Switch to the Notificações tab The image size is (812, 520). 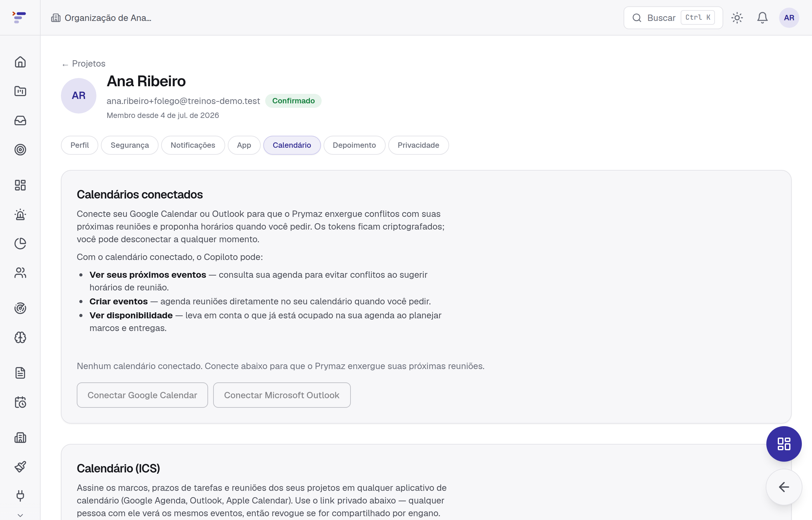pos(193,145)
